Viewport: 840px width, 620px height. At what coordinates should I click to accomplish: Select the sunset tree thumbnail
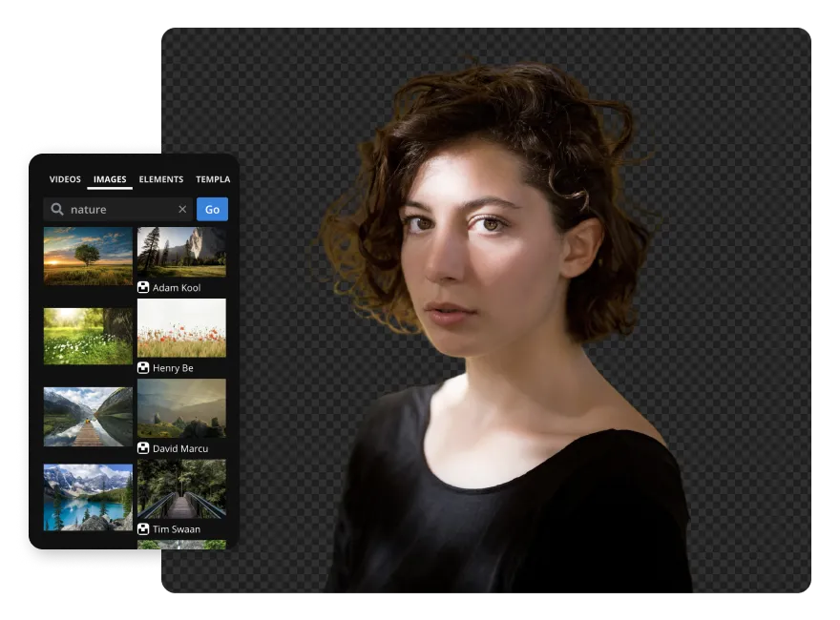(x=87, y=255)
